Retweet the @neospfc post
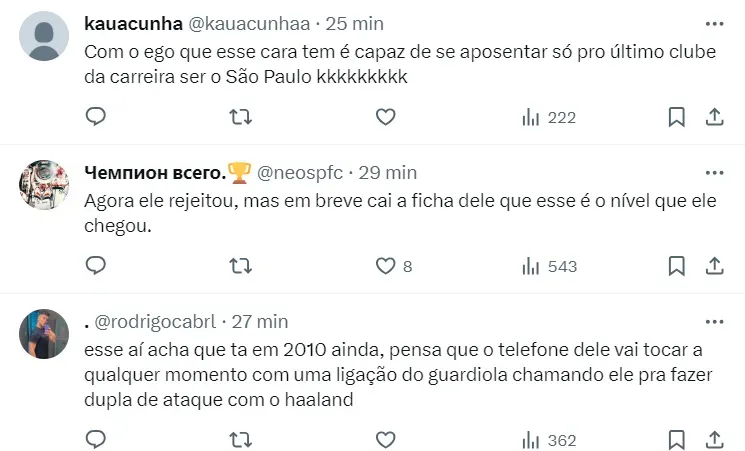Viewport: 745px width, 451px height. [240, 266]
